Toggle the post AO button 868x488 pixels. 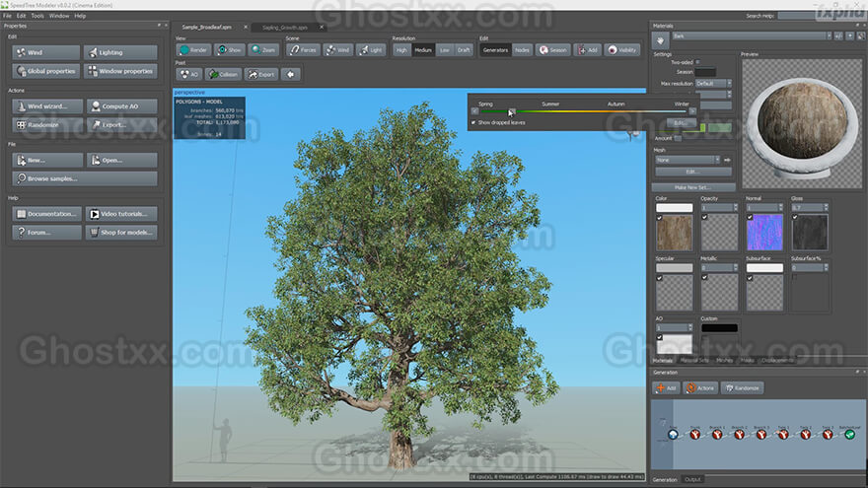point(188,74)
